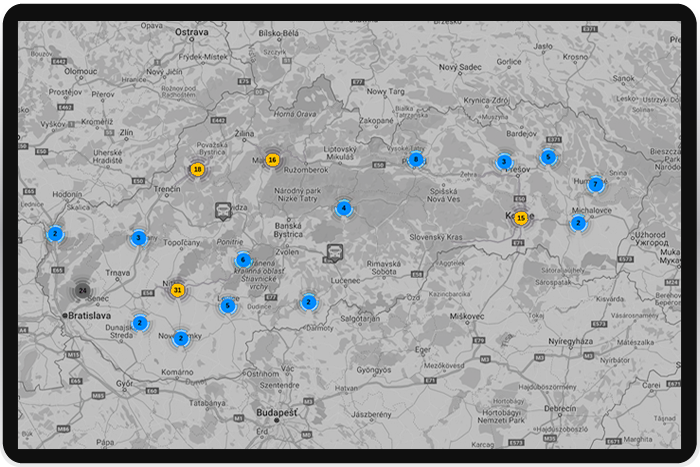Select the blue cluster marker numbered 7
Screen dimensions: 700x467
595,184
